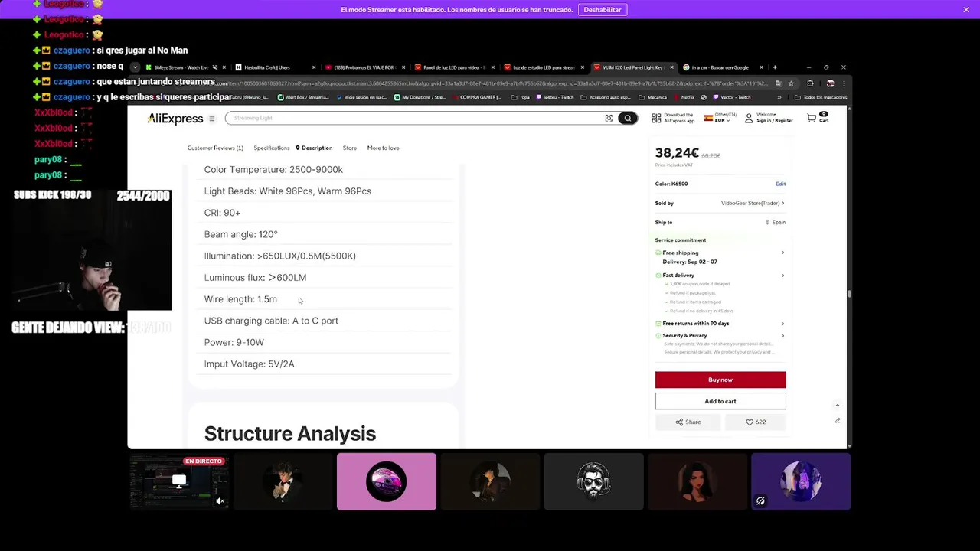Open the Netflix bookmark
The height and width of the screenshot is (551, 980).
pyautogui.click(x=683, y=98)
